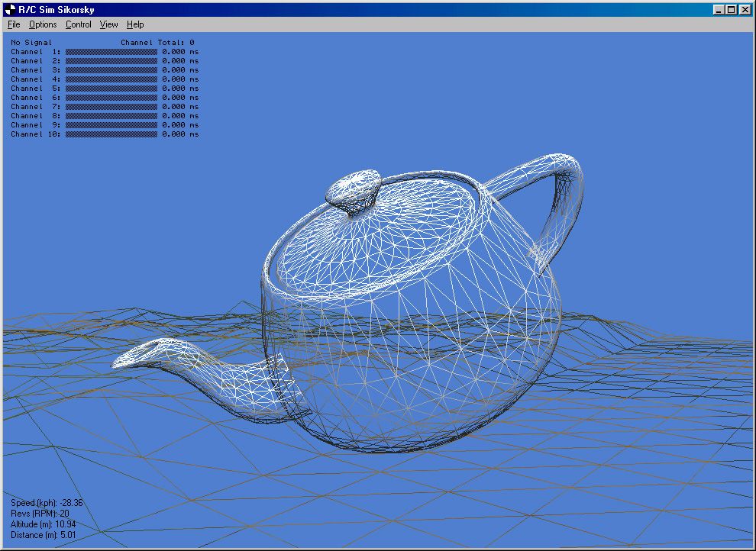Click the Channel 5 signal bar
756x551 pixels.
(111, 88)
